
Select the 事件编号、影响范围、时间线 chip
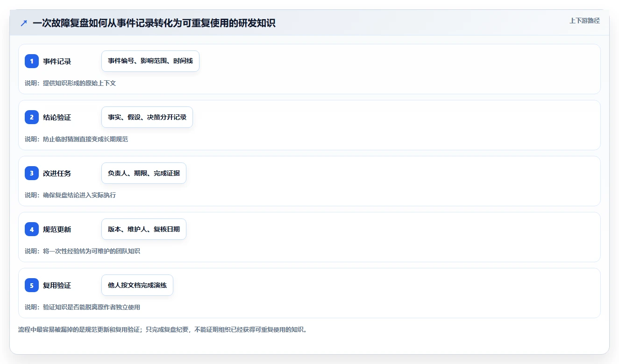coord(150,61)
